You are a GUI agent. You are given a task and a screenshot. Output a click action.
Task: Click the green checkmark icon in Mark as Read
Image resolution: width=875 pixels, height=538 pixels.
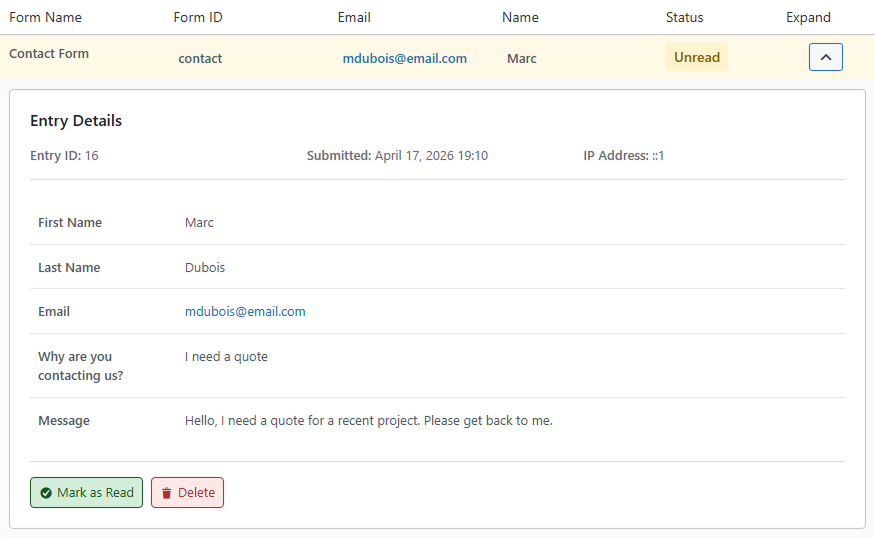[x=46, y=493]
